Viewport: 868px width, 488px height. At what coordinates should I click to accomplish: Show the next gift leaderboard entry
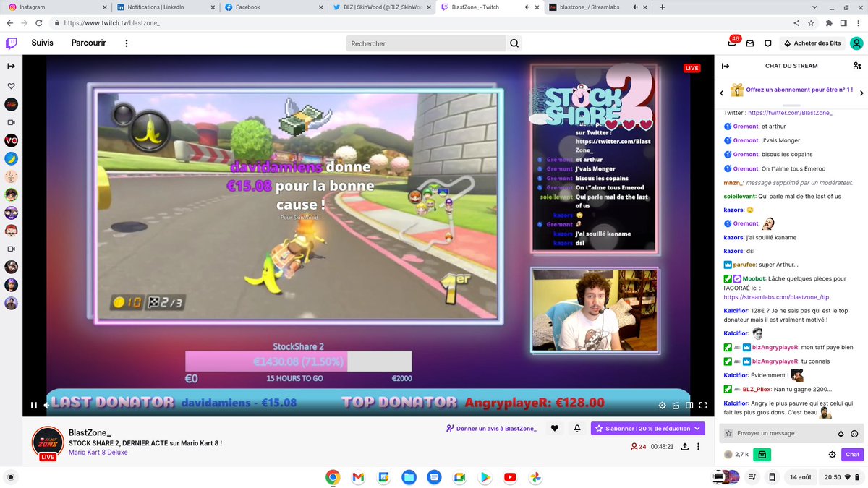point(861,93)
